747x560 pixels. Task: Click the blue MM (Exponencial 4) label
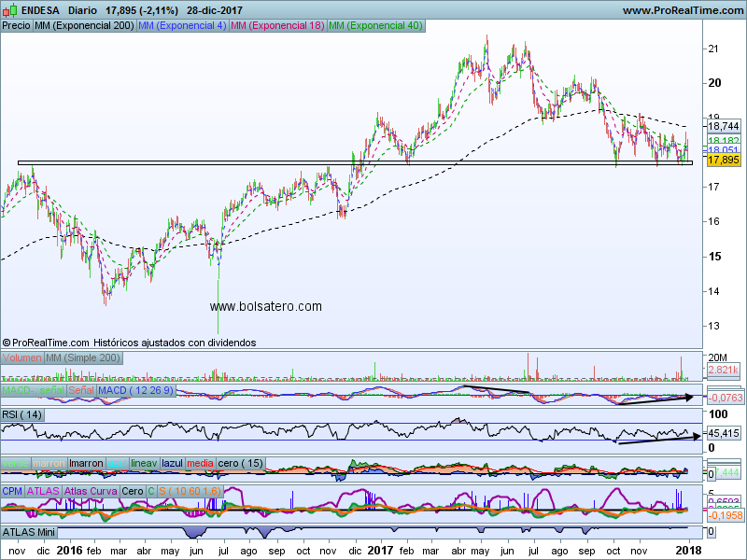181,25
